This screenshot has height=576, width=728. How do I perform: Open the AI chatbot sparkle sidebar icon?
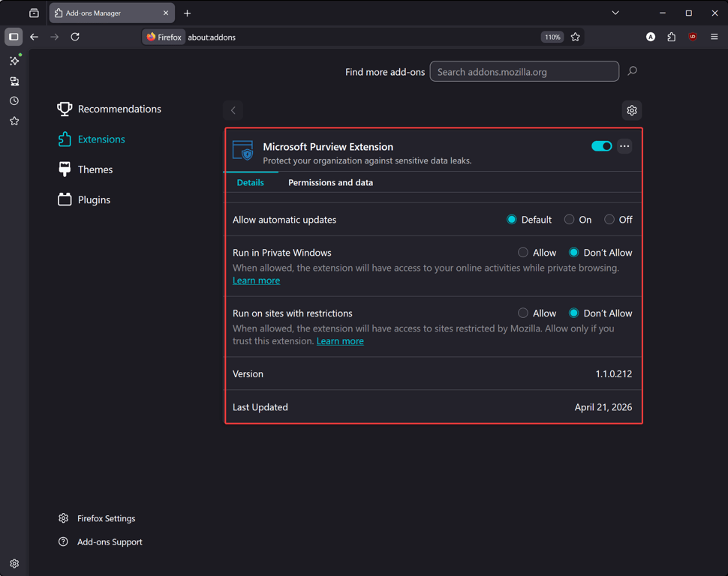[x=14, y=60]
